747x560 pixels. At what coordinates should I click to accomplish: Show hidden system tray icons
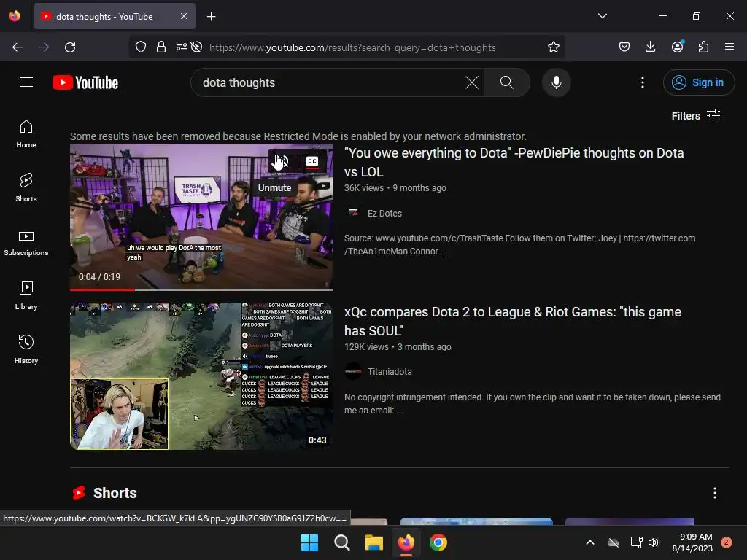coord(589,542)
